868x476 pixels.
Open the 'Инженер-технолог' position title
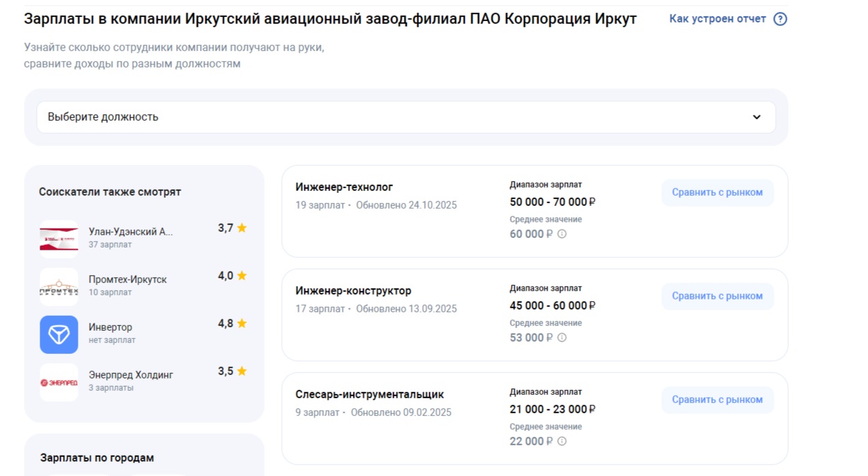[344, 187]
